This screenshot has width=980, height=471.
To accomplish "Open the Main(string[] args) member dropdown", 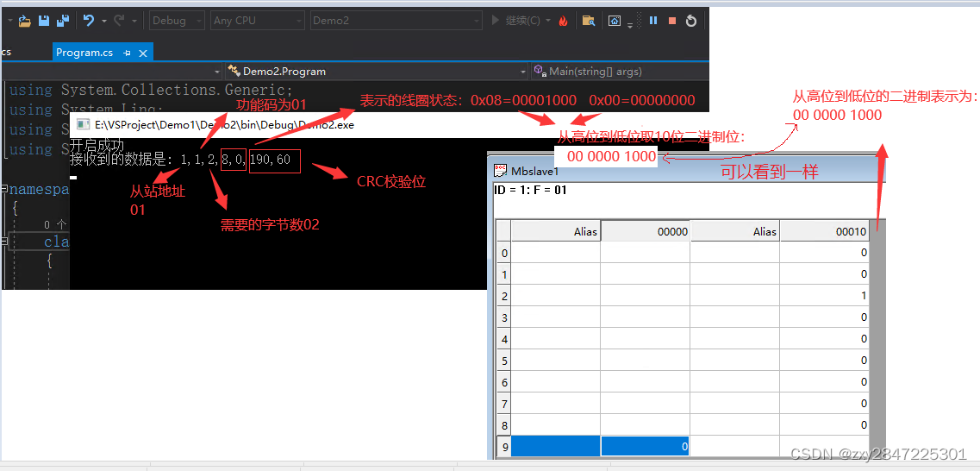I will point(620,72).
